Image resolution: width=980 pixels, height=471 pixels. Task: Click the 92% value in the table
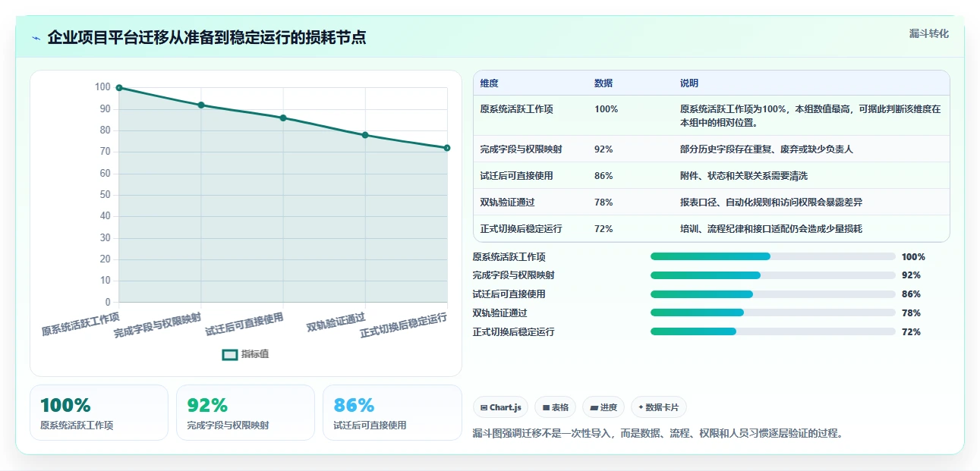click(603, 149)
